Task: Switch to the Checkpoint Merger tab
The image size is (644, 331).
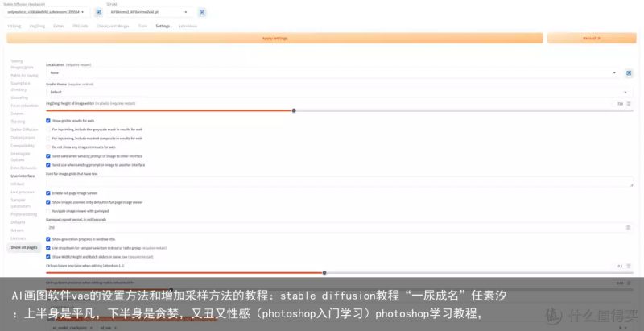Action: [x=113, y=26]
